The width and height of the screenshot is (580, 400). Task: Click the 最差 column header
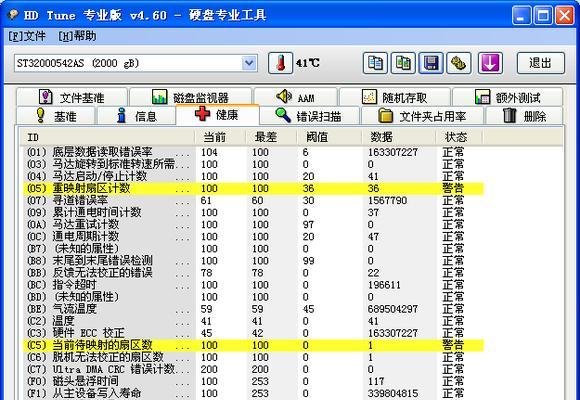[271, 137]
